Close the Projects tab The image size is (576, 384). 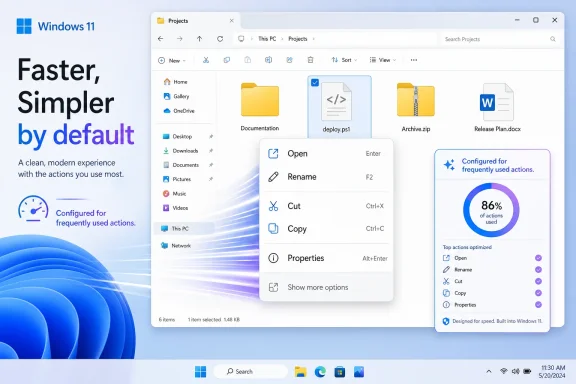click(x=231, y=21)
